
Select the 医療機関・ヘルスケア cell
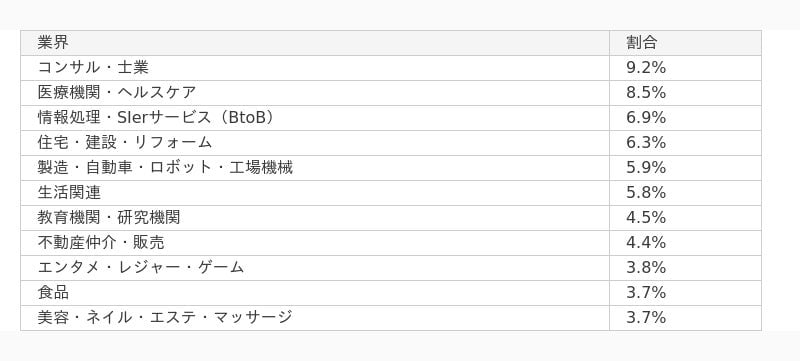(x=315, y=93)
